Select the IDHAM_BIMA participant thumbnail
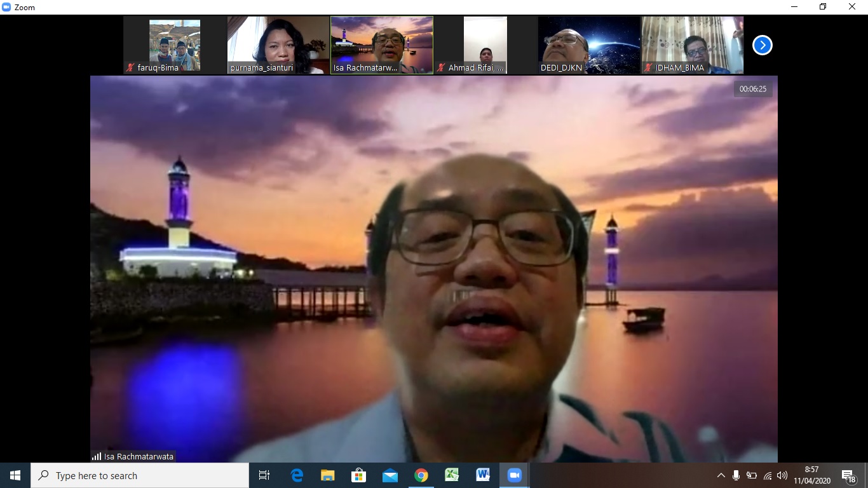This screenshot has height=488, width=868. click(x=693, y=45)
